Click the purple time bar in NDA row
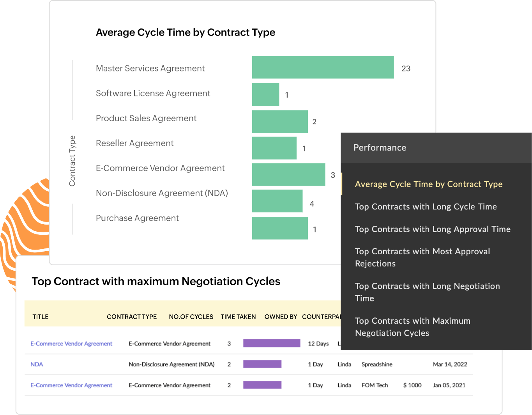The height and width of the screenshot is (415, 532). coord(262,364)
